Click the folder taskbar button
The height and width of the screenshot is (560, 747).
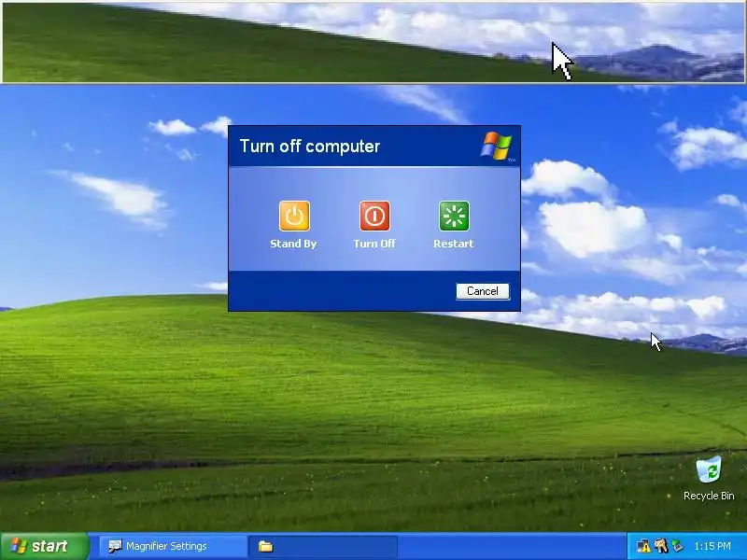[x=323, y=546]
